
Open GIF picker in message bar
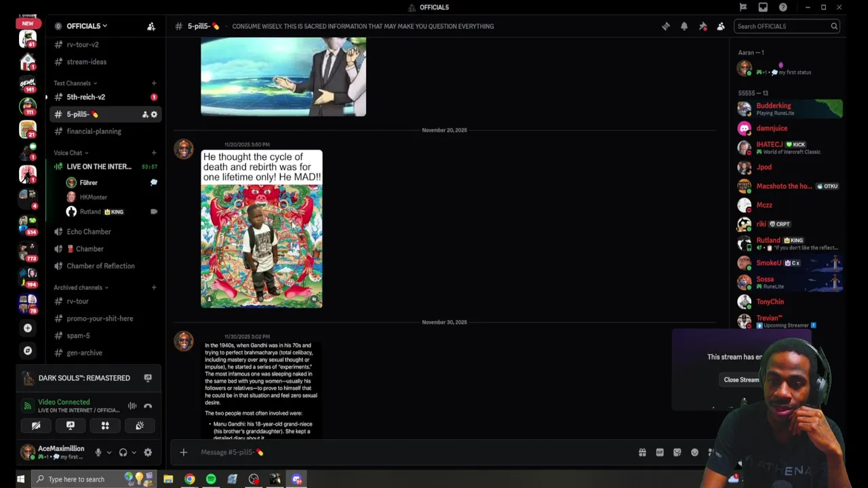[660, 452]
